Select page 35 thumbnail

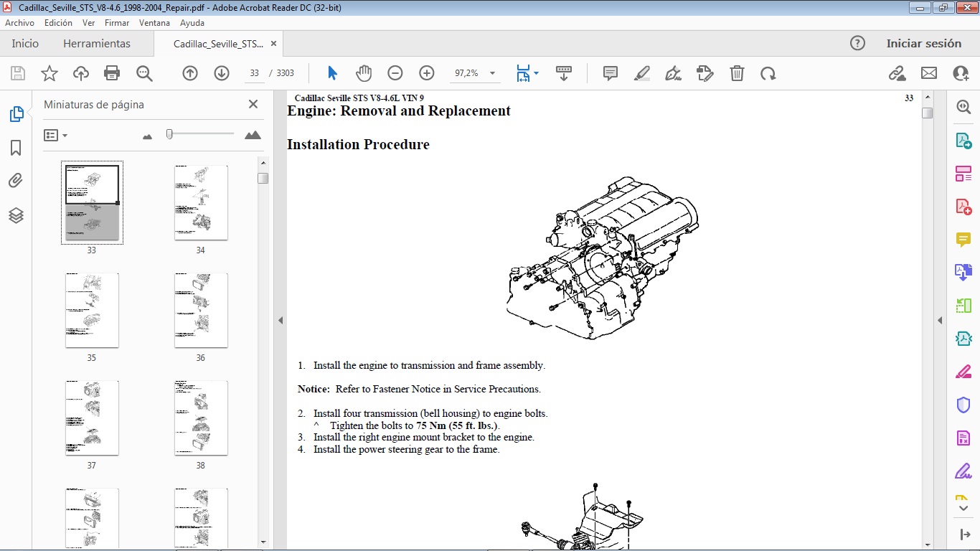pos(92,310)
